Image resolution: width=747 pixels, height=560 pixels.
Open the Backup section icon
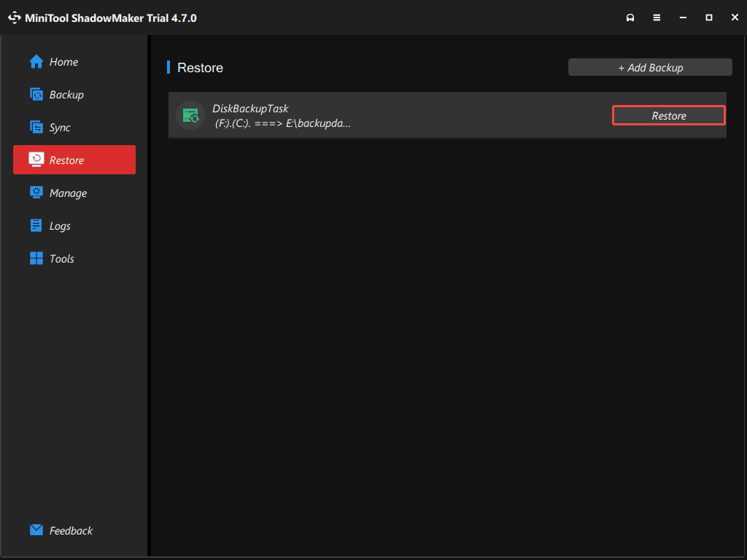tap(36, 94)
